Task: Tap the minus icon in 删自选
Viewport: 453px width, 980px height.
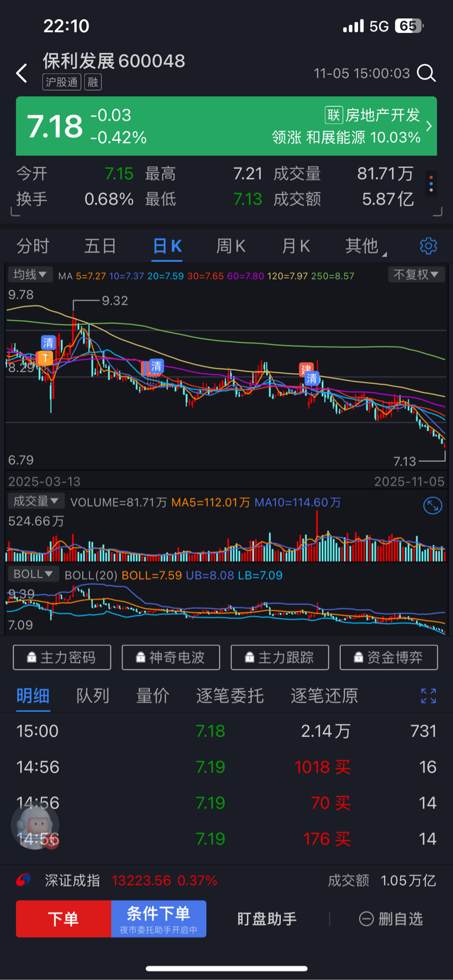Action: (366, 919)
